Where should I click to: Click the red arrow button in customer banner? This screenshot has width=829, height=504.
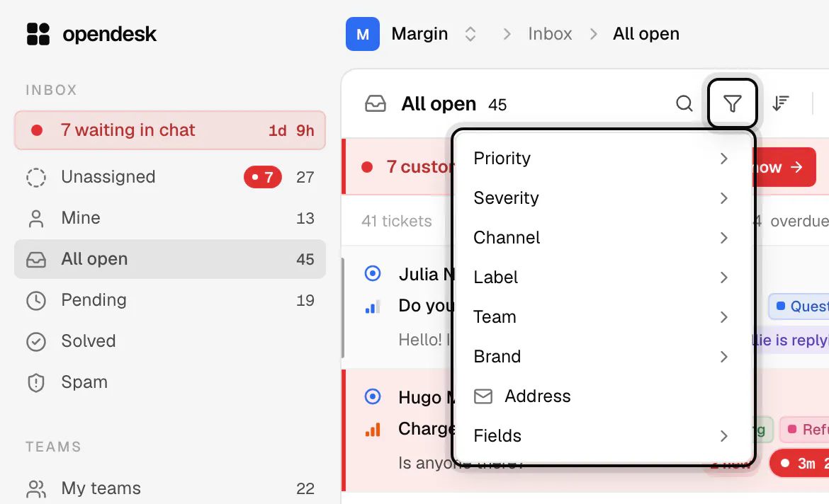[x=784, y=167]
